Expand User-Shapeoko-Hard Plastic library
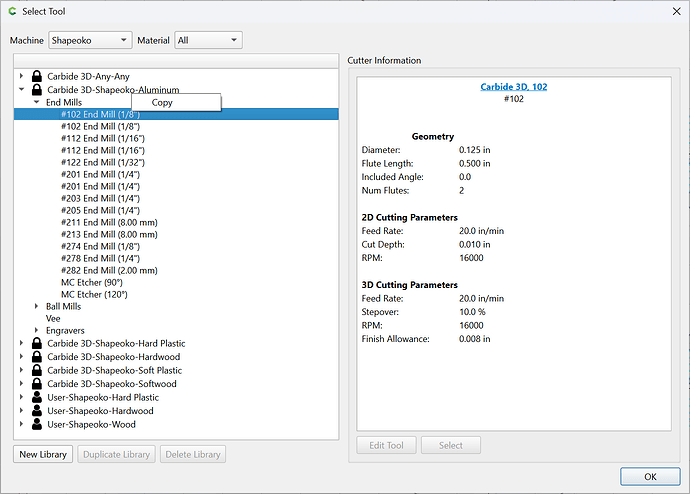The width and height of the screenshot is (690, 494). (21, 397)
